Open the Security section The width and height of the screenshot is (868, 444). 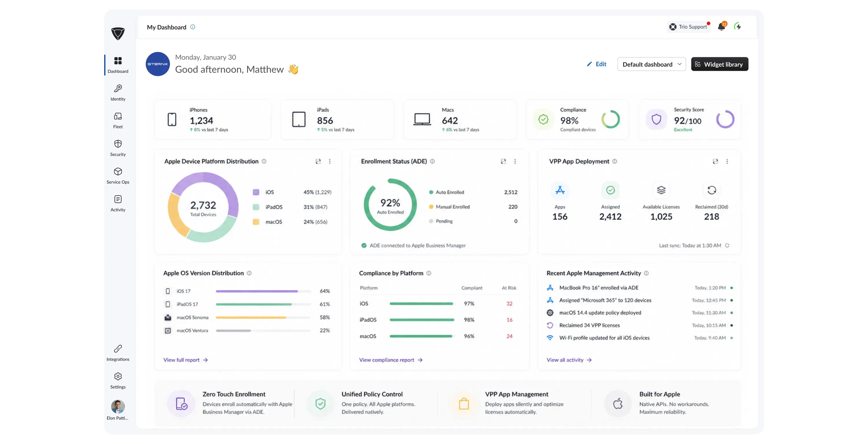[118, 148]
